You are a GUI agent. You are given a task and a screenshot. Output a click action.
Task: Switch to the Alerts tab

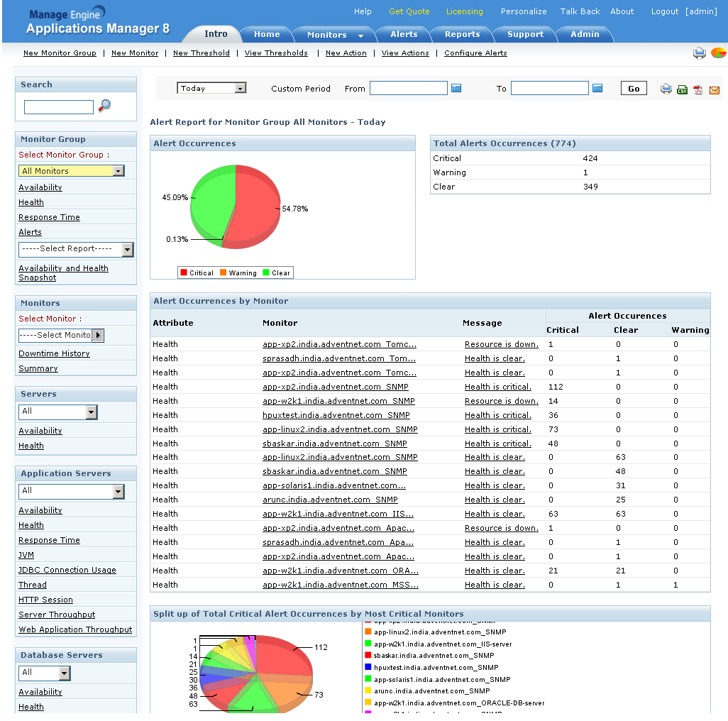pos(404,34)
